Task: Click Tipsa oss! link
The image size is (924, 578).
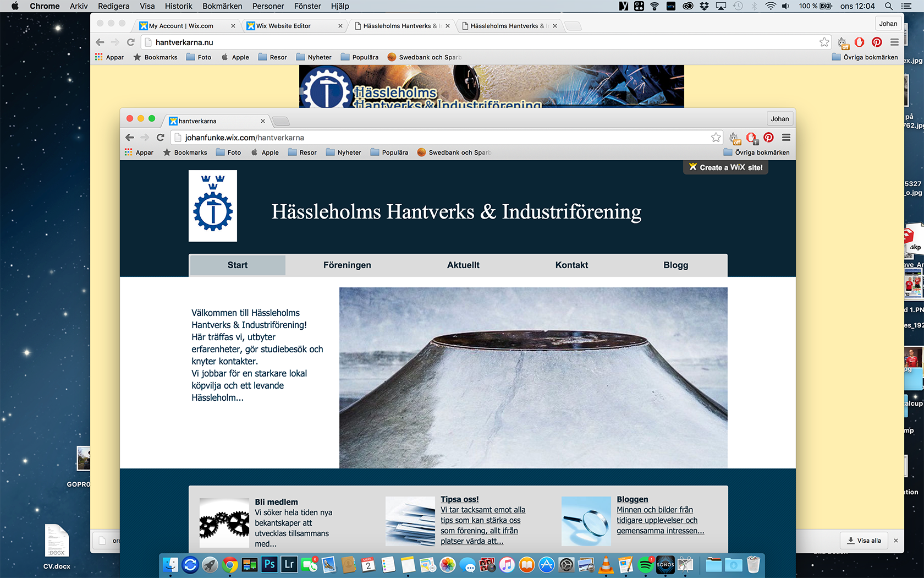Action: [x=459, y=499]
